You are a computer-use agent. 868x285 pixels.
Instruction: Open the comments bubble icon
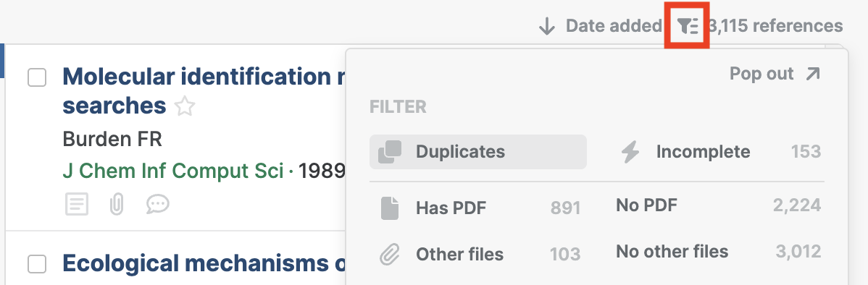[158, 205]
